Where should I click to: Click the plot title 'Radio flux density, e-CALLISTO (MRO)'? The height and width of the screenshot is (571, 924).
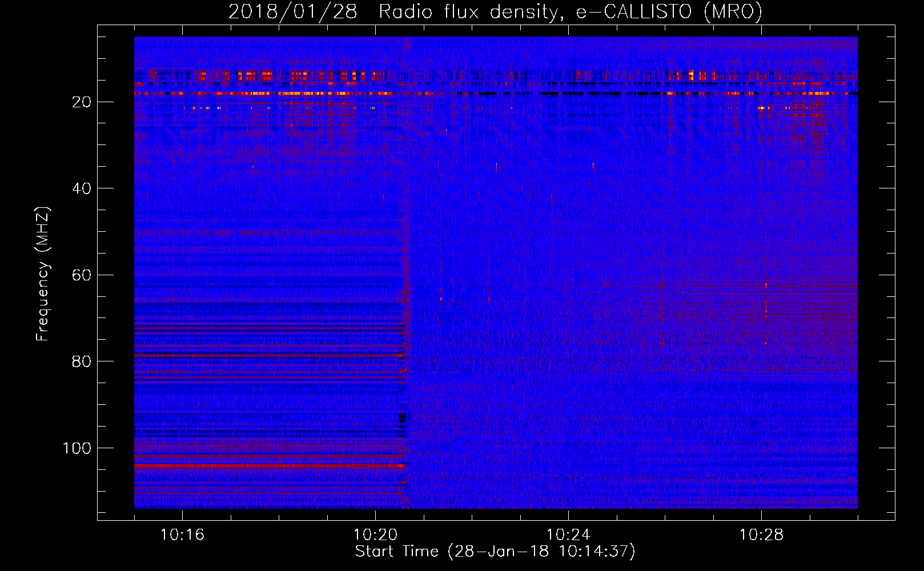click(570, 12)
